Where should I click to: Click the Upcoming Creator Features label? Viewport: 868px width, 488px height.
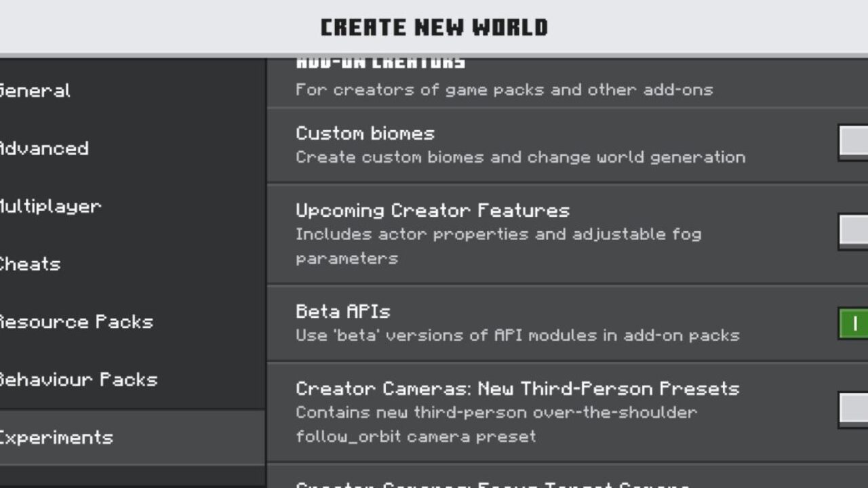[433, 211]
